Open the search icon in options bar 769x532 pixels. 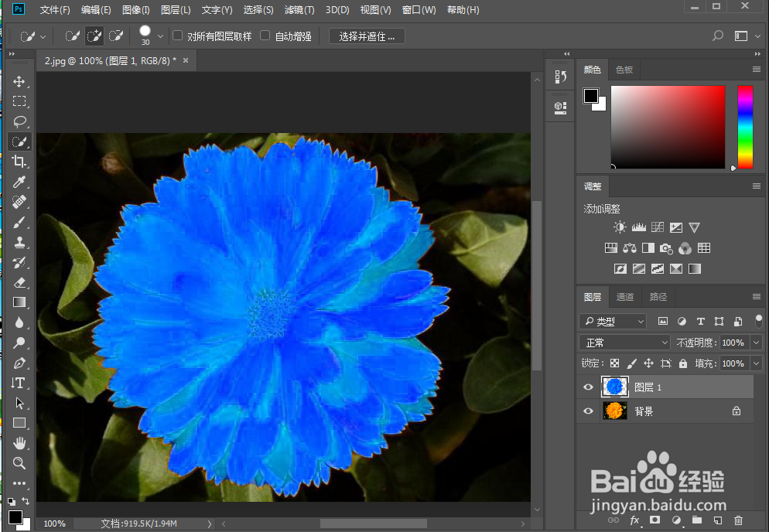tap(717, 36)
